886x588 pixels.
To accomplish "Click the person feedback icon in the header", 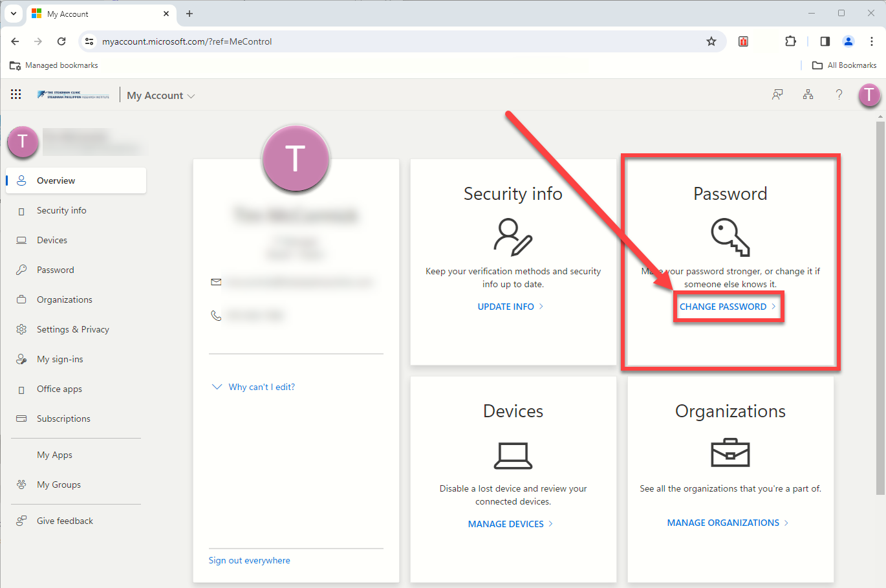I will 777,95.
